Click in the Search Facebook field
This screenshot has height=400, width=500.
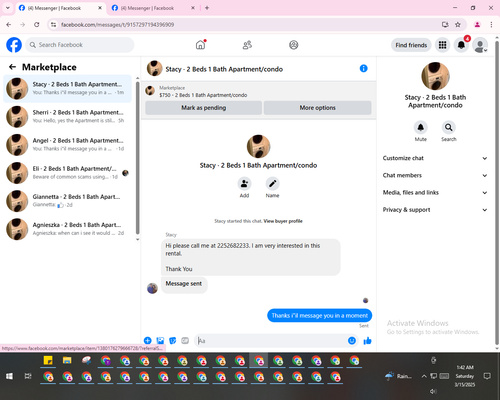[x=80, y=45]
